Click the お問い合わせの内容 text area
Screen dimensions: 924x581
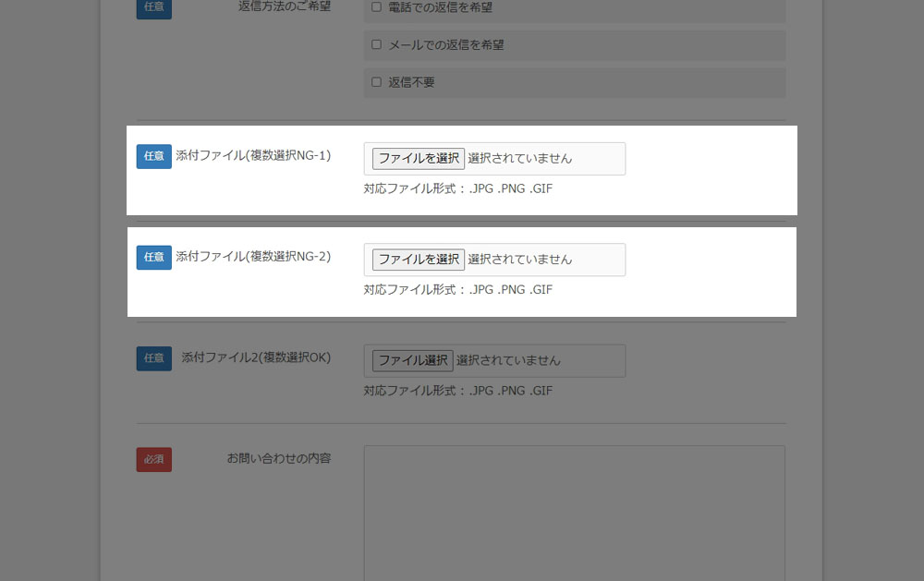point(573,508)
